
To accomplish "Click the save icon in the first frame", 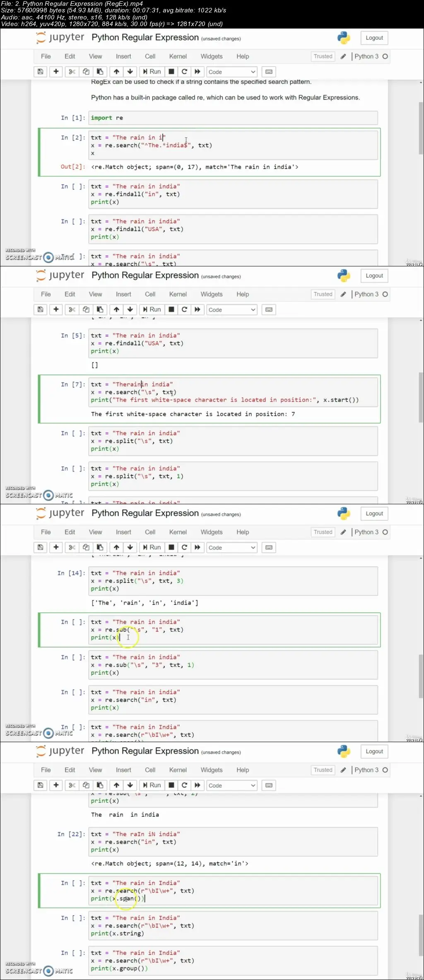I will pyautogui.click(x=40, y=72).
